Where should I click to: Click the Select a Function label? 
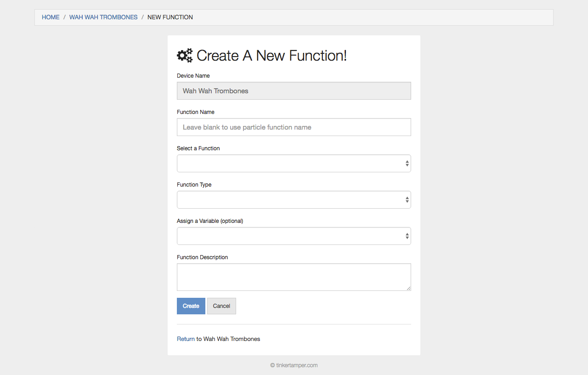click(198, 148)
